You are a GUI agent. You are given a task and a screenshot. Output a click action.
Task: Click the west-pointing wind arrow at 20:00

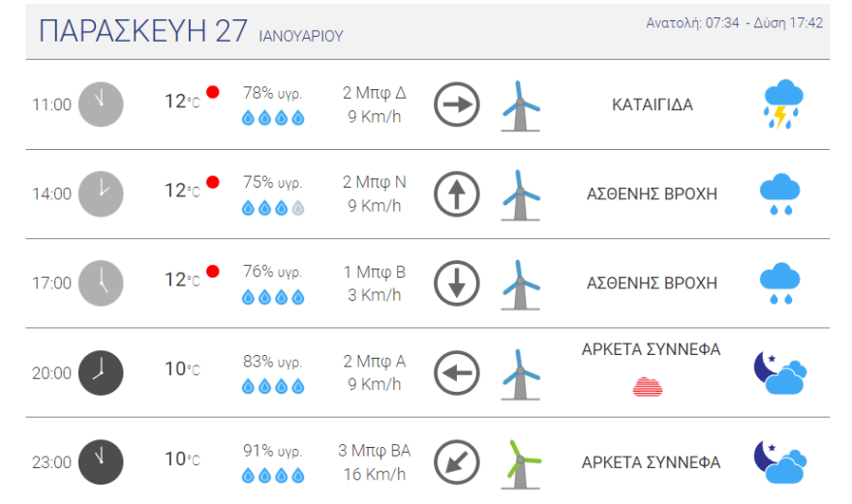pos(457,372)
